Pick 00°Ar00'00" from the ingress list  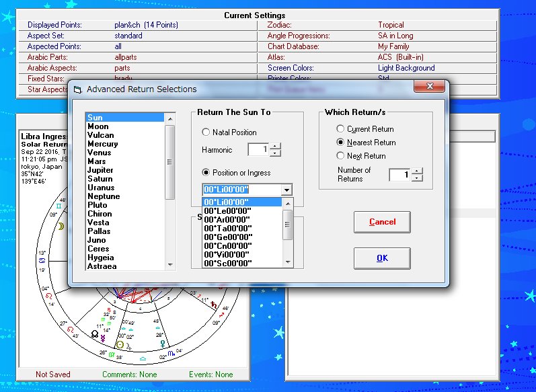227,219
